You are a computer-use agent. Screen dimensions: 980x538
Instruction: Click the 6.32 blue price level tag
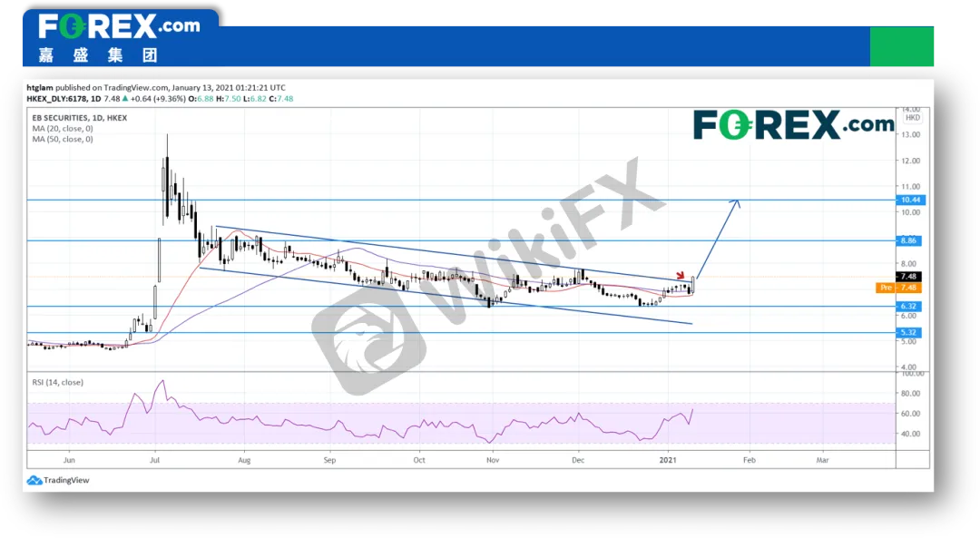point(908,306)
